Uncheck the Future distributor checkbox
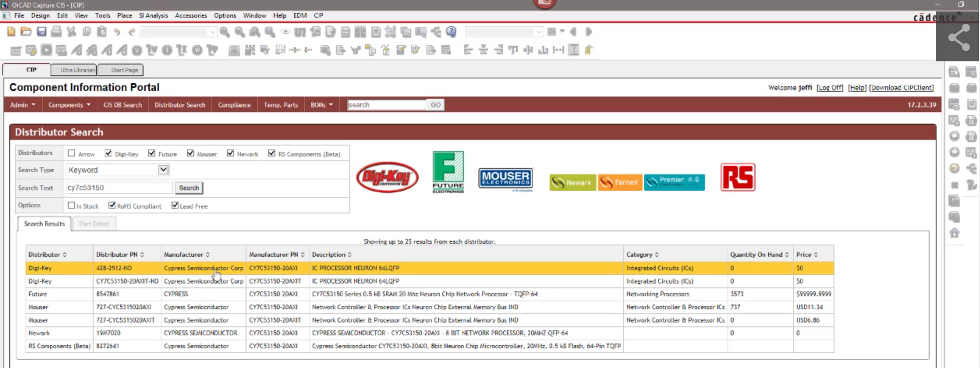 click(151, 153)
